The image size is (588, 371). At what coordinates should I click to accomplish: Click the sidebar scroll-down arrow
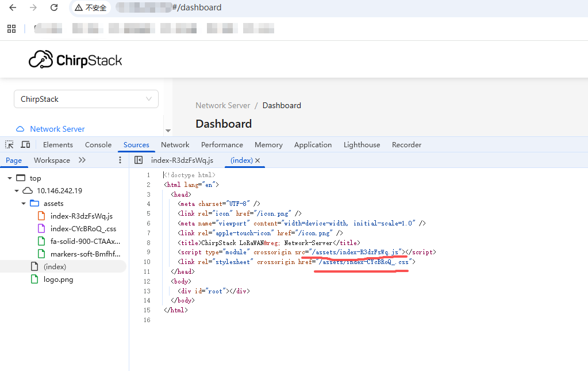point(168,131)
